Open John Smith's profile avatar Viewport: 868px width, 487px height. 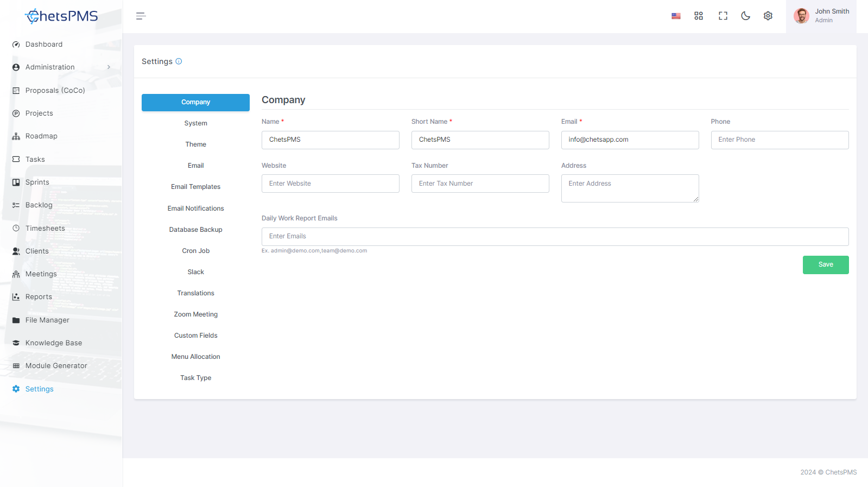pyautogui.click(x=801, y=16)
